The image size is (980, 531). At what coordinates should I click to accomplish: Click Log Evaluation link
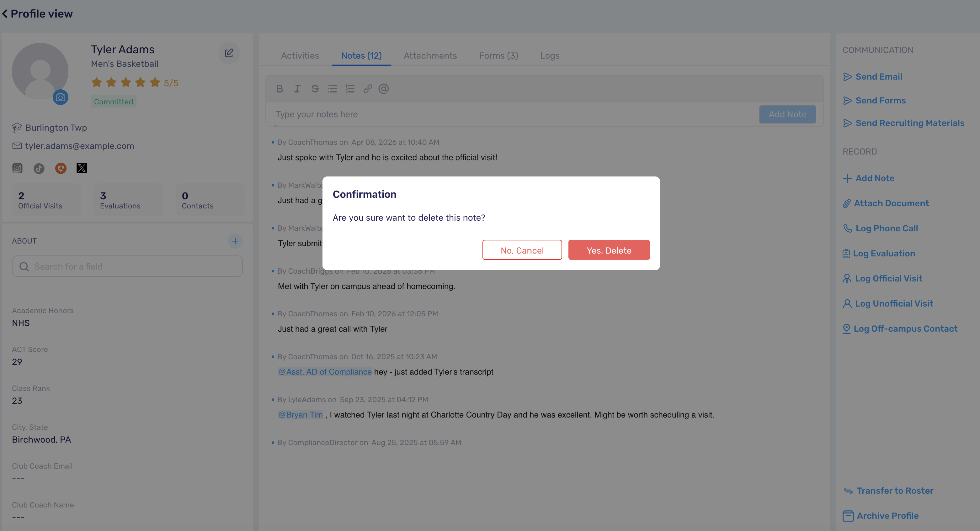click(x=879, y=254)
